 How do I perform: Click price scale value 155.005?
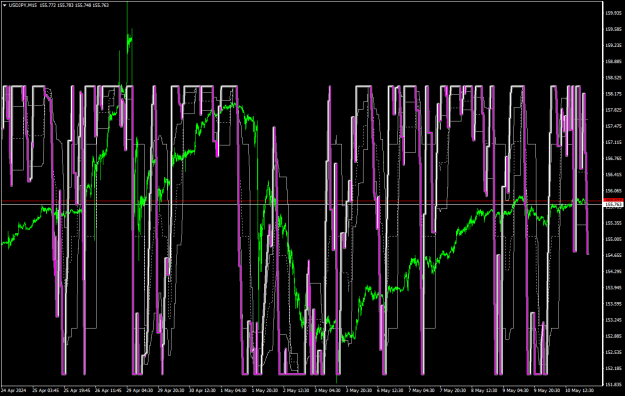[613, 239]
